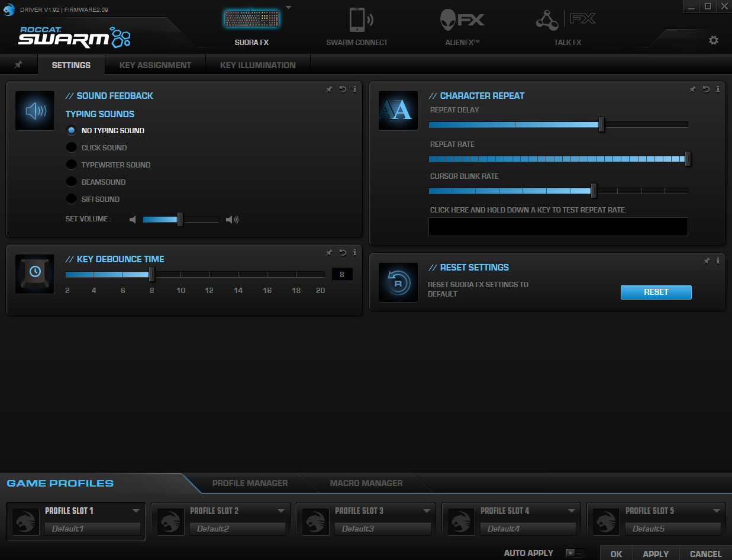The height and width of the screenshot is (560, 732).
Task: Undo changes in Character Repeat panel
Action: coord(706,89)
